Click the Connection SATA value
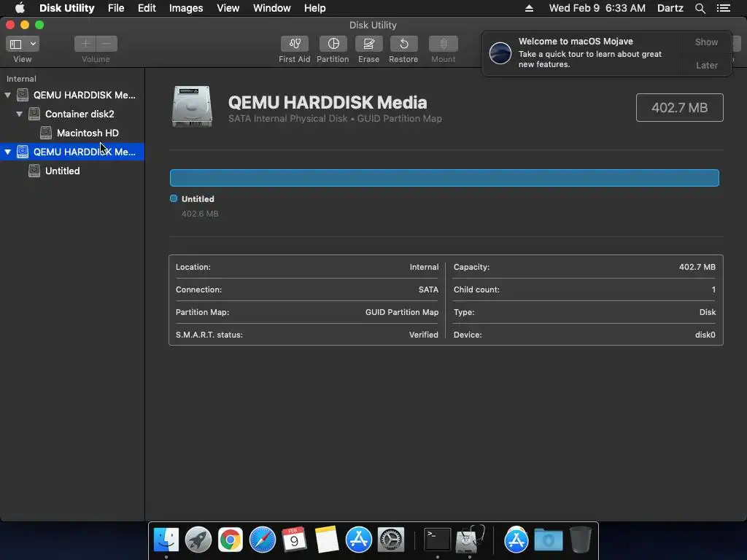The image size is (747, 560). click(x=428, y=289)
